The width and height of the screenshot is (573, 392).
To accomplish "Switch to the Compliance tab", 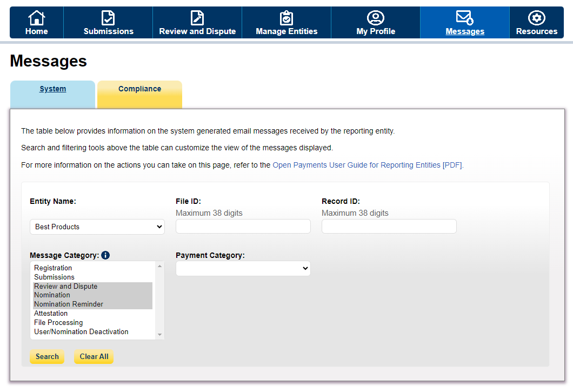I will (139, 94).
